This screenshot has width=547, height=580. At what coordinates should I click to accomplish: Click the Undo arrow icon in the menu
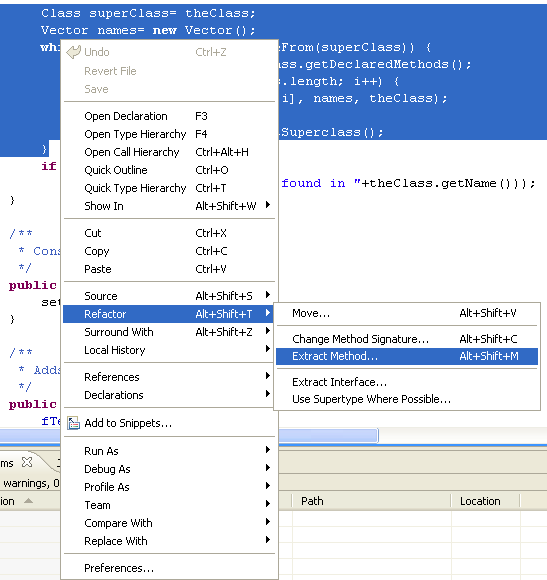[x=74, y=52]
